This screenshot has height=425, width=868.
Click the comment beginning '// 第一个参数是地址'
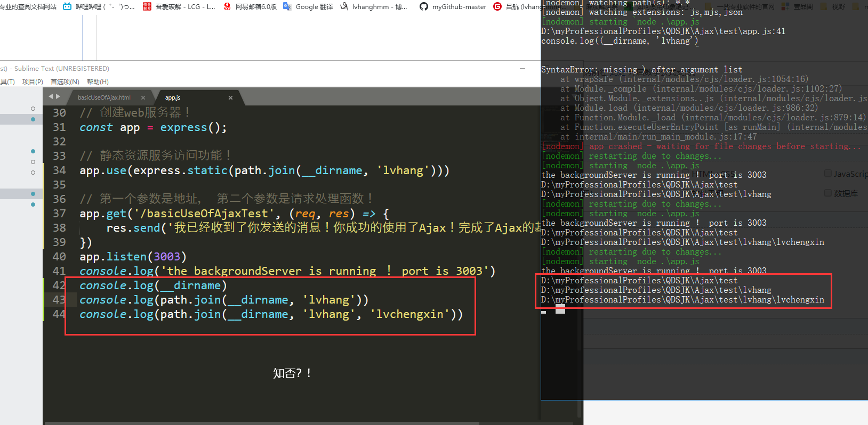(x=227, y=199)
